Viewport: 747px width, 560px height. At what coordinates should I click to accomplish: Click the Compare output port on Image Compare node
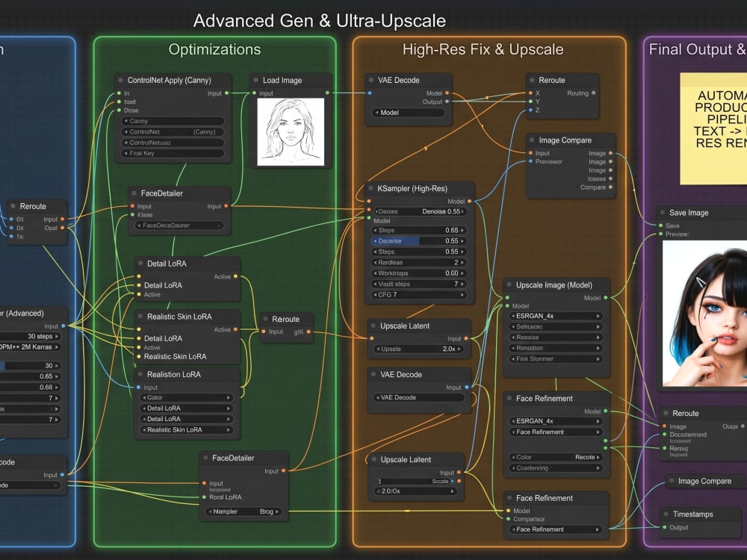611,187
